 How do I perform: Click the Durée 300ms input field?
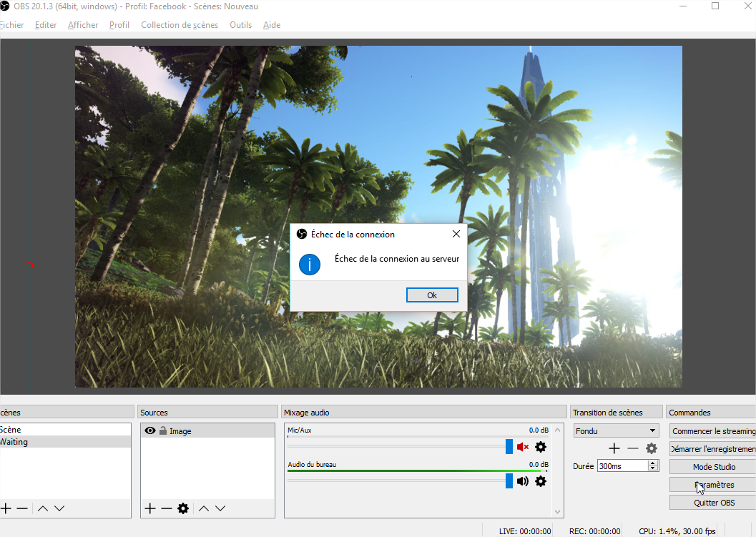pyautogui.click(x=623, y=466)
